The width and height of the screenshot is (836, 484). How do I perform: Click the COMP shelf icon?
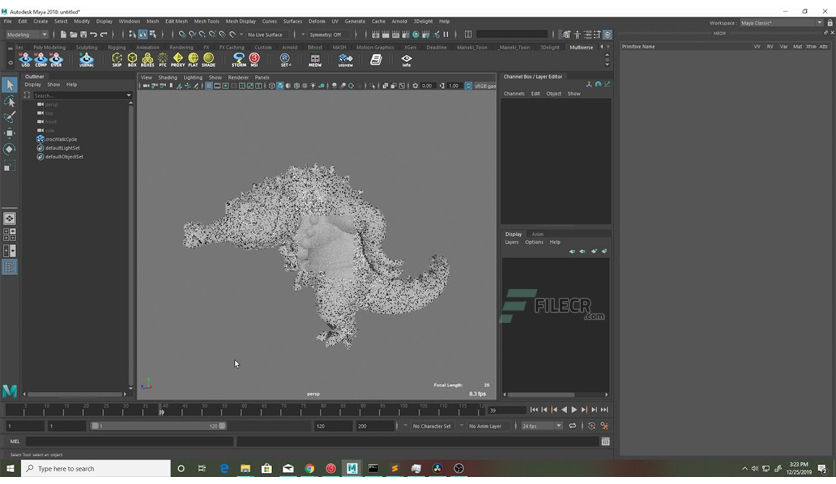coord(41,60)
